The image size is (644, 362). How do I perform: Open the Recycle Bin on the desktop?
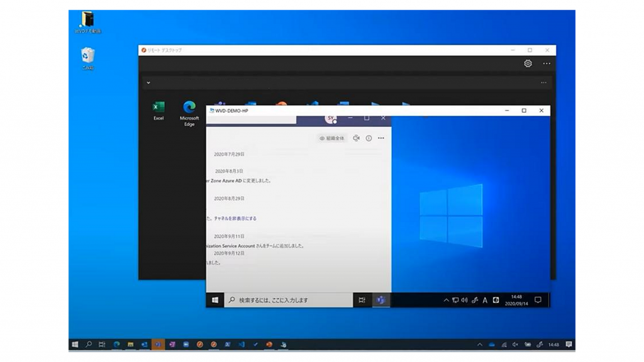[x=88, y=57]
